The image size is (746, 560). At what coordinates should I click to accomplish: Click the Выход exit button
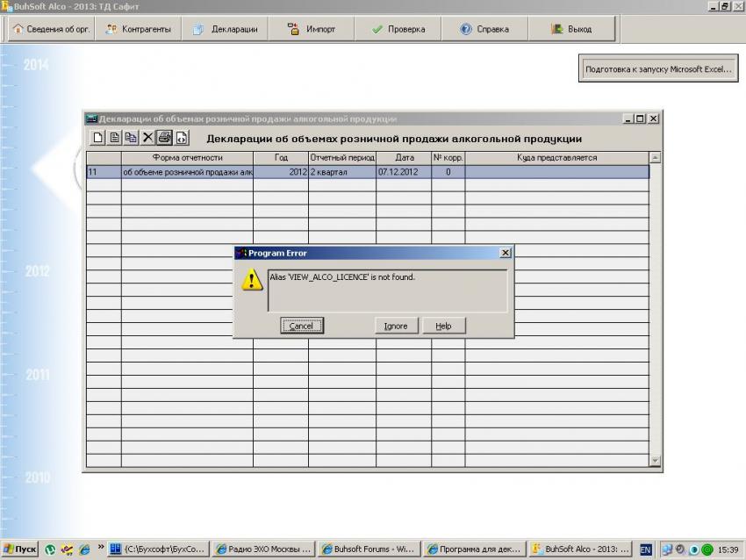click(x=571, y=29)
